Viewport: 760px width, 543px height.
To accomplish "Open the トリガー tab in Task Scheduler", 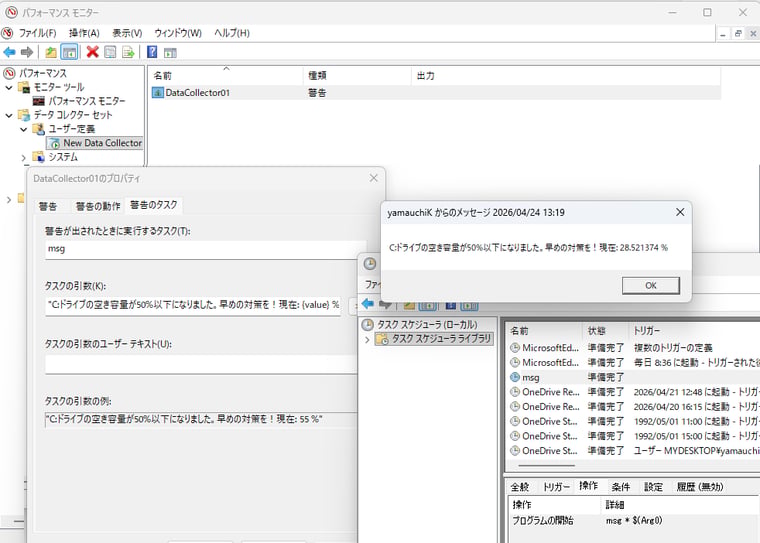I will 556,487.
